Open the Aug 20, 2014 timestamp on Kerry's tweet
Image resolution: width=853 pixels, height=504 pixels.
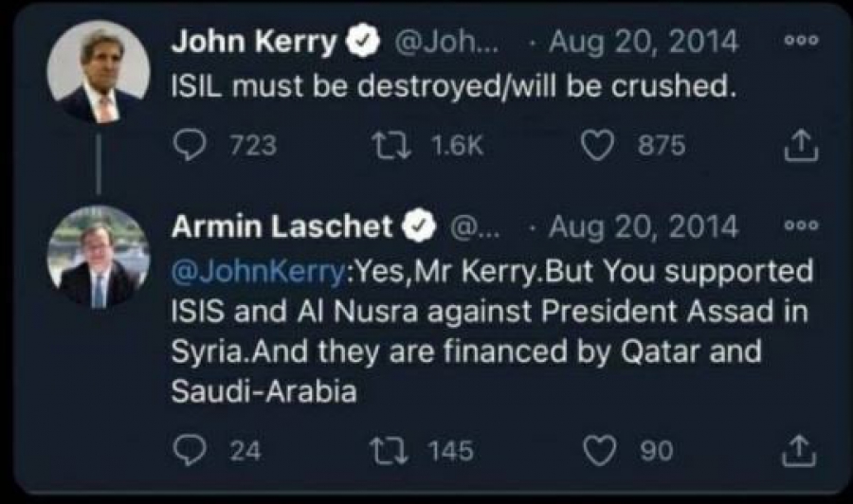tap(644, 43)
